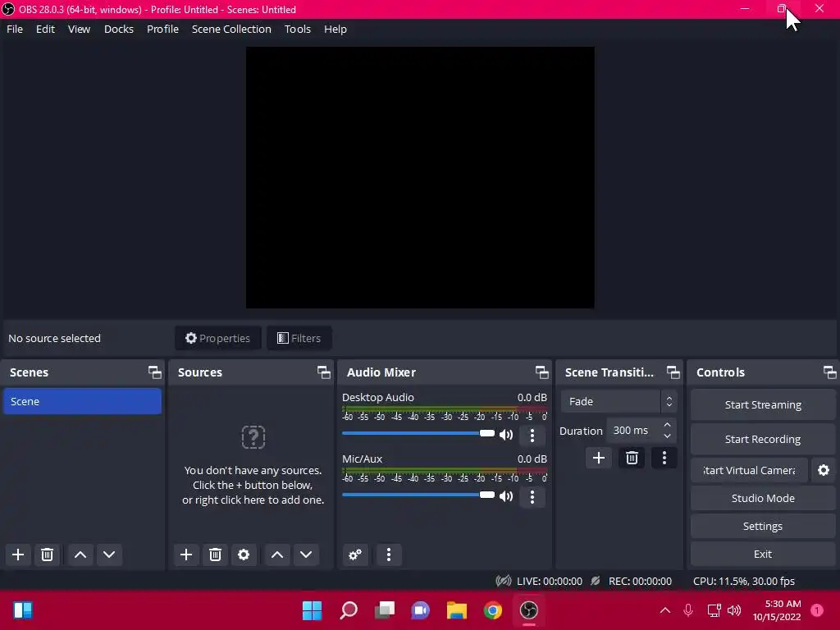Add a new source with plus icon

click(186, 555)
